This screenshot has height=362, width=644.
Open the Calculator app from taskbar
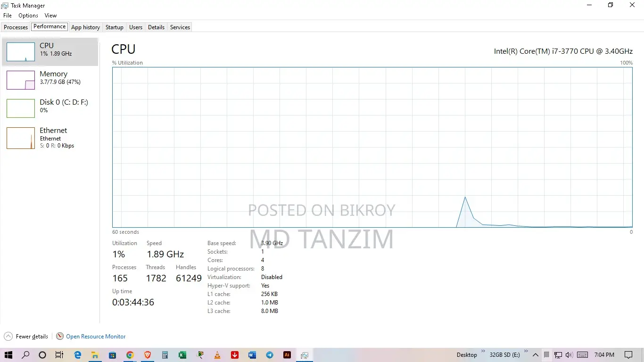(x=165, y=355)
